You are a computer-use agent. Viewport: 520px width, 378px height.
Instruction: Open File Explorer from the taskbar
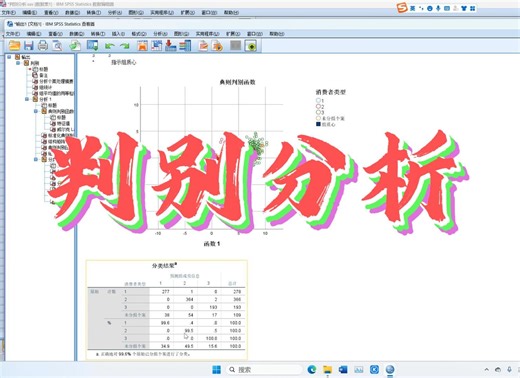pyautogui.click(x=327, y=369)
